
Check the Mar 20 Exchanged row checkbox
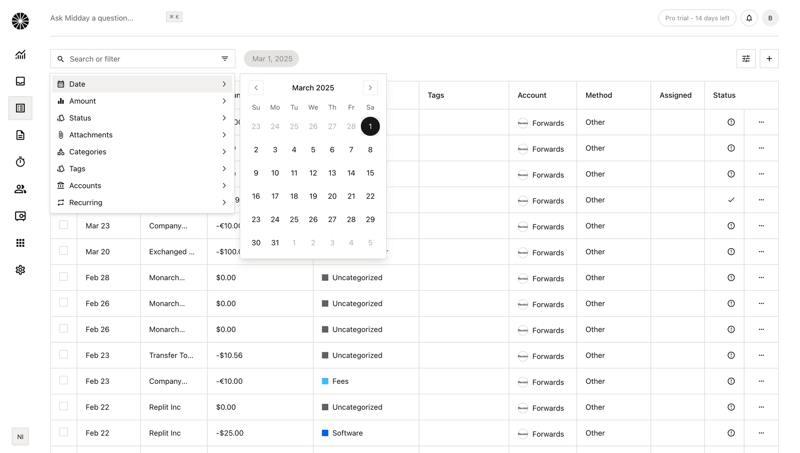(x=63, y=250)
